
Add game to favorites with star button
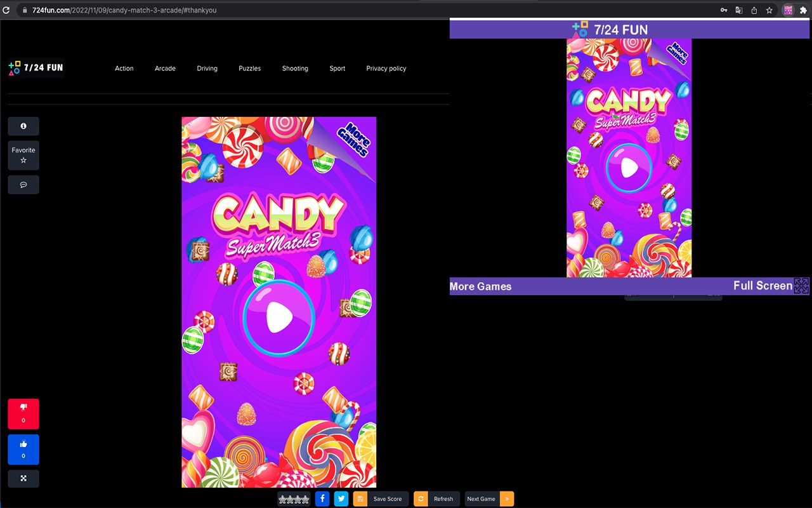(23, 155)
